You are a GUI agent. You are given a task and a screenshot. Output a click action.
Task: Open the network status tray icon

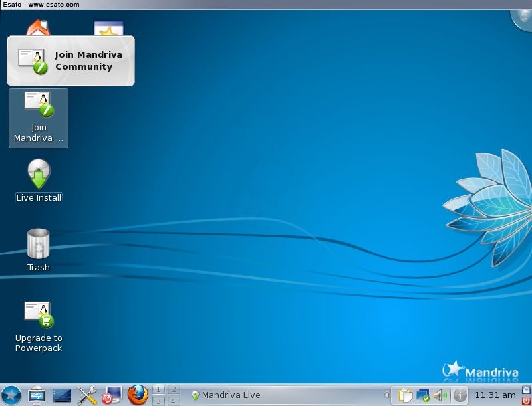coord(423,395)
